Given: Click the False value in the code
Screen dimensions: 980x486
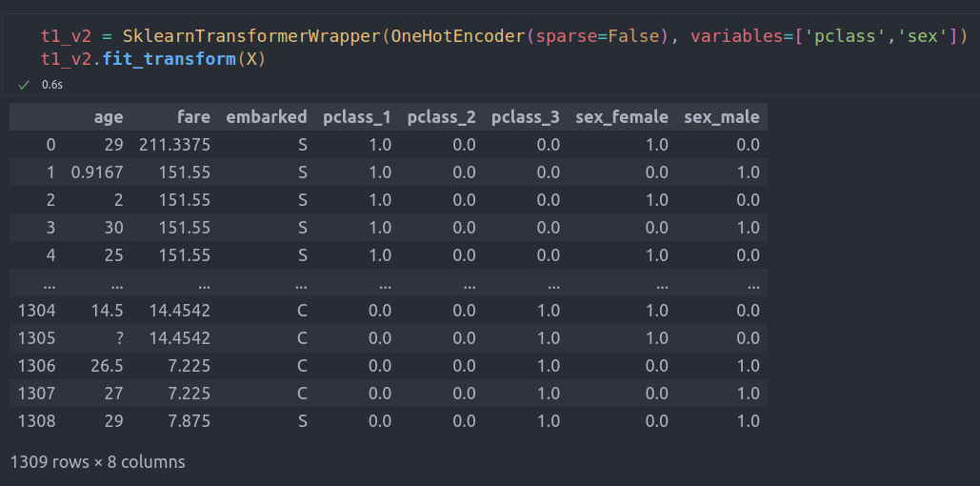Looking at the screenshot, I should (x=633, y=35).
